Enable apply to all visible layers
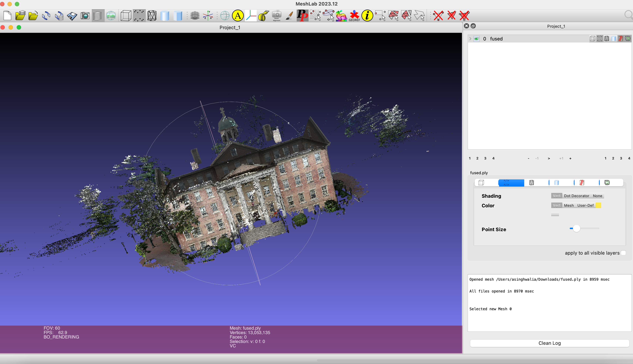Viewport: 633px width, 364px height. pos(623,253)
